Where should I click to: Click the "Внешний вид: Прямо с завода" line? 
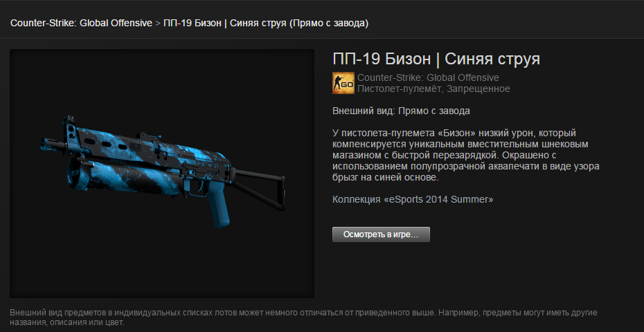tap(401, 111)
